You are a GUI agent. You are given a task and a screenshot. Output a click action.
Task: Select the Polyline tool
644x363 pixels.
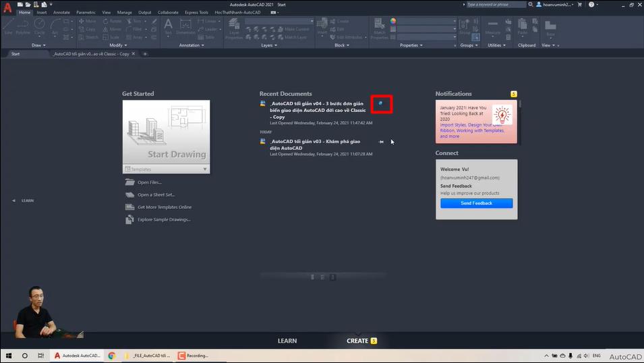[x=23, y=26]
